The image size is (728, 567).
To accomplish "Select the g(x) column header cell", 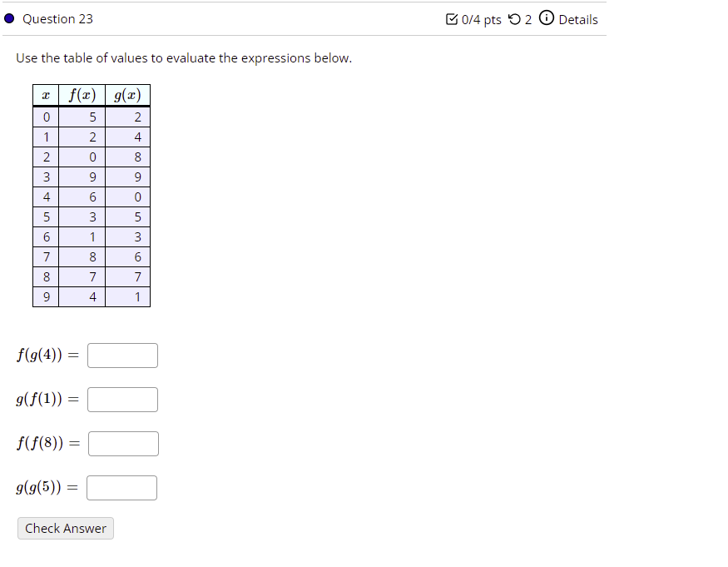I will click(126, 95).
